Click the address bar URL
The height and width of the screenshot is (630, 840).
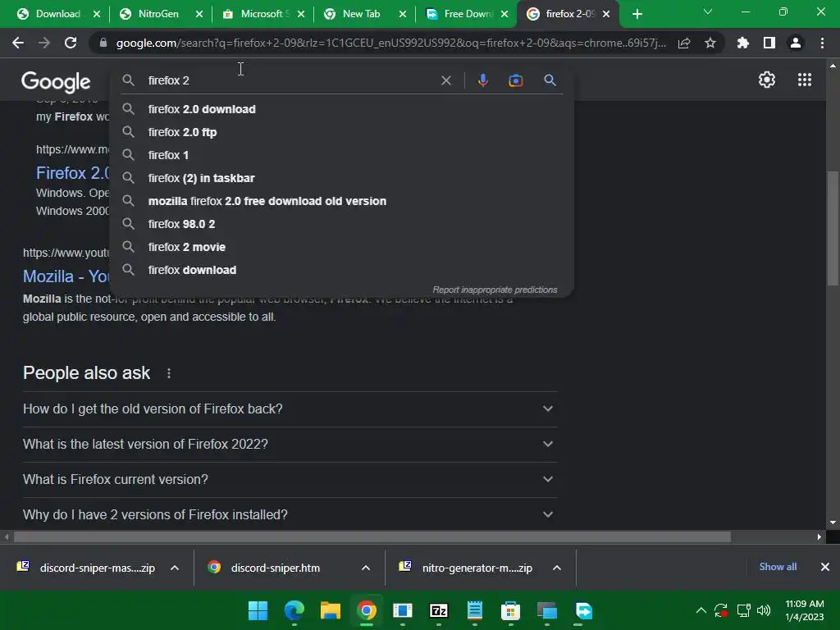(391, 43)
